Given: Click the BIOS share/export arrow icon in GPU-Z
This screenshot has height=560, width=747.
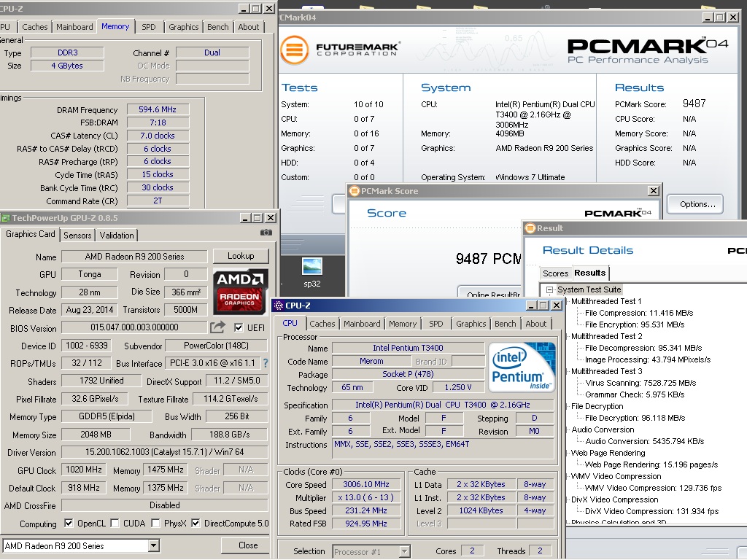Looking at the screenshot, I should tap(217, 327).
